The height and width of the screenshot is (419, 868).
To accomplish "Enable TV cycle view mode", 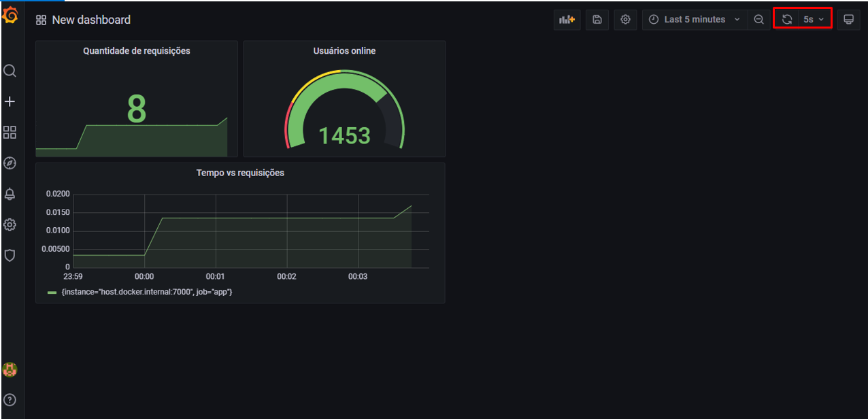I will tap(848, 20).
